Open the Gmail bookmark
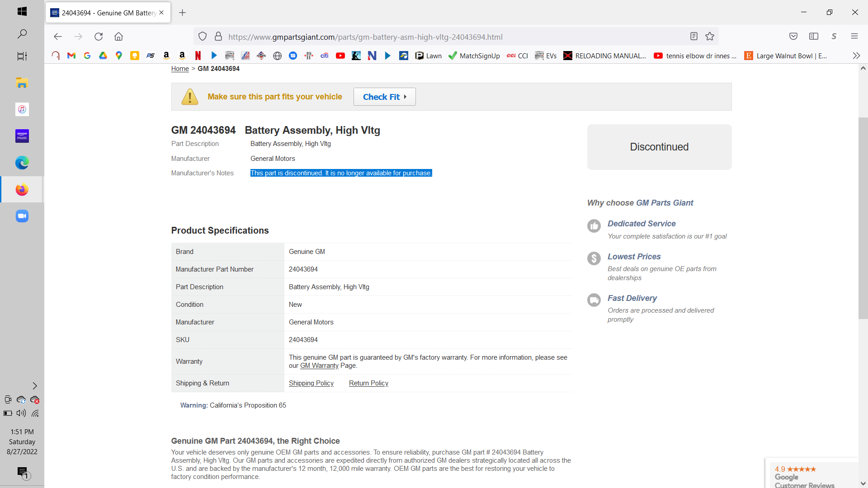 pyautogui.click(x=71, y=56)
